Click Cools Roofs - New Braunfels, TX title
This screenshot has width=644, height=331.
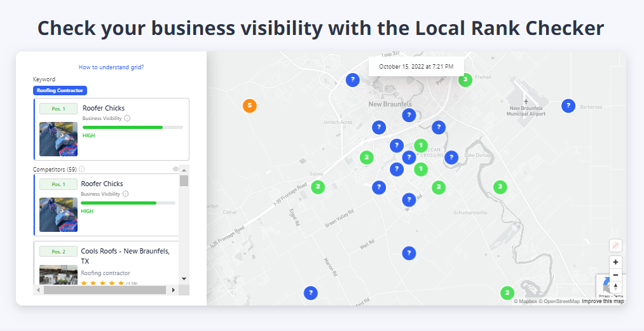(125, 256)
